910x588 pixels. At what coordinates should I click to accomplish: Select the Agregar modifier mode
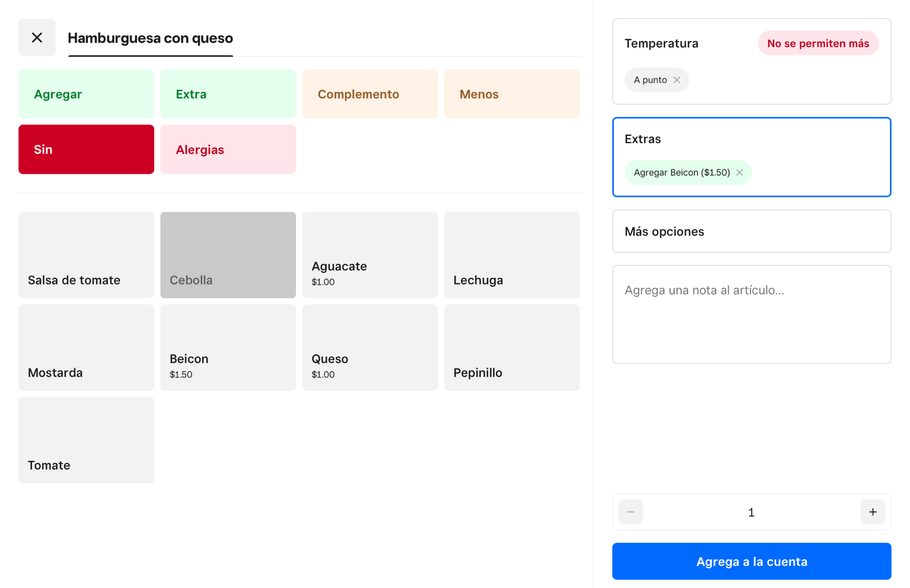[86, 94]
